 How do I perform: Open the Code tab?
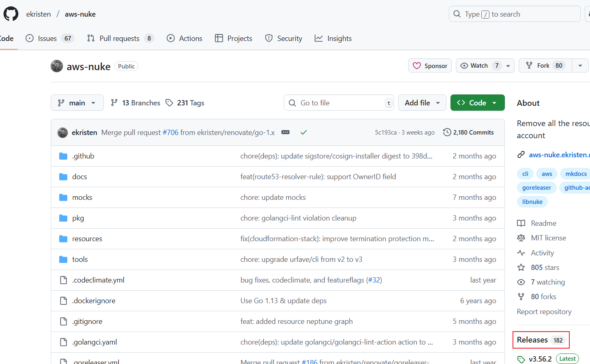pos(7,39)
